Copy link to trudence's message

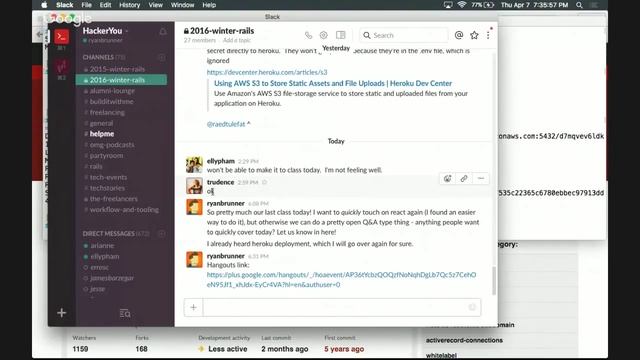[464, 178]
